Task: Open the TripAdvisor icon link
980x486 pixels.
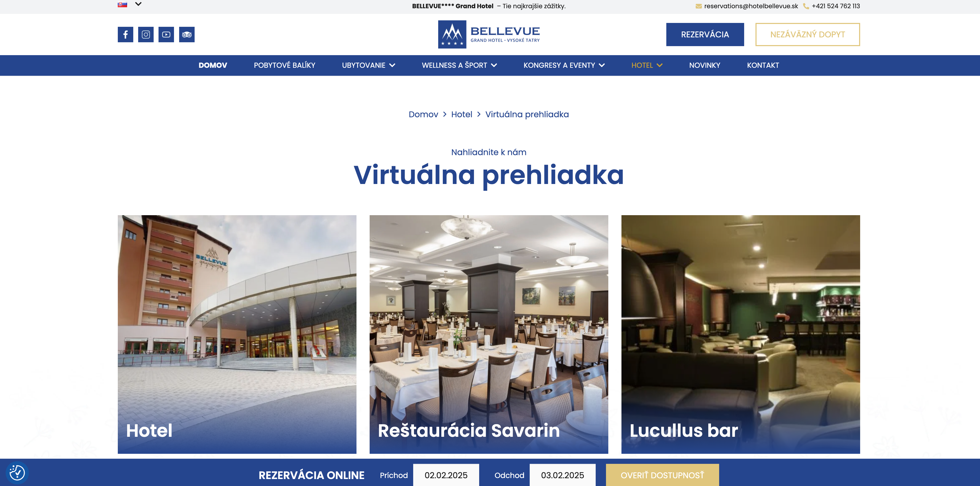Action: [187, 35]
